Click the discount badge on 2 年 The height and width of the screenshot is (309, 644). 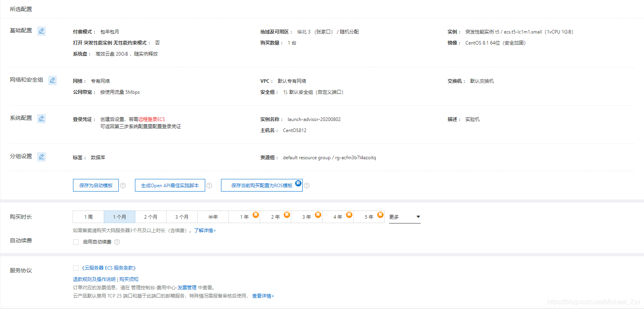coord(287,214)
